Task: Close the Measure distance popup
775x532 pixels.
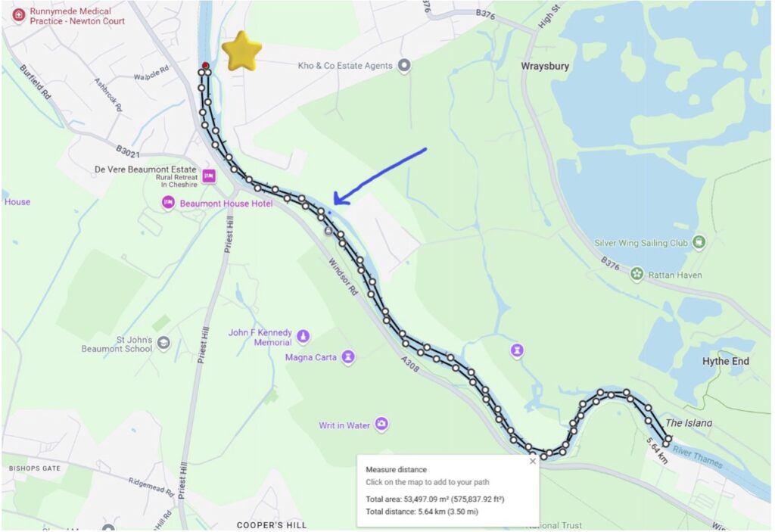Action: point(532,462)
